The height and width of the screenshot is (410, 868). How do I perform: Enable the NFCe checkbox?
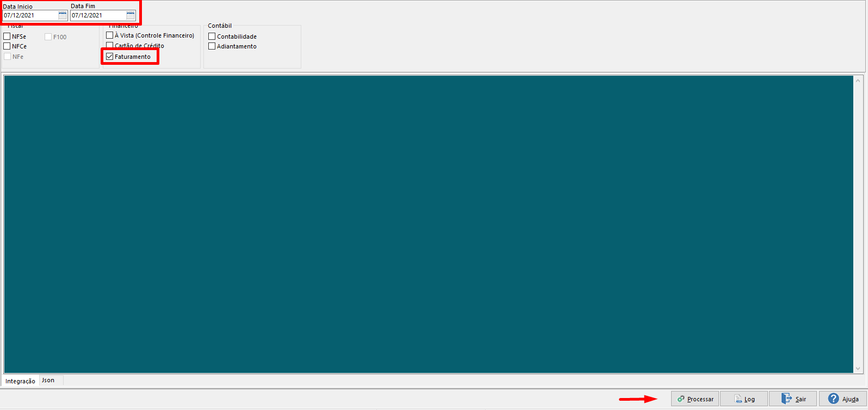pos(7,46)
